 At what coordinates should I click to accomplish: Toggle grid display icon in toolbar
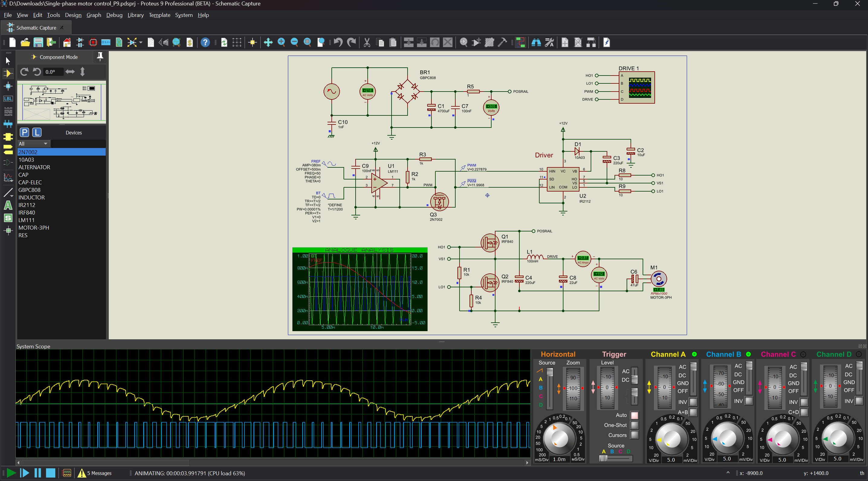[237, 43]
